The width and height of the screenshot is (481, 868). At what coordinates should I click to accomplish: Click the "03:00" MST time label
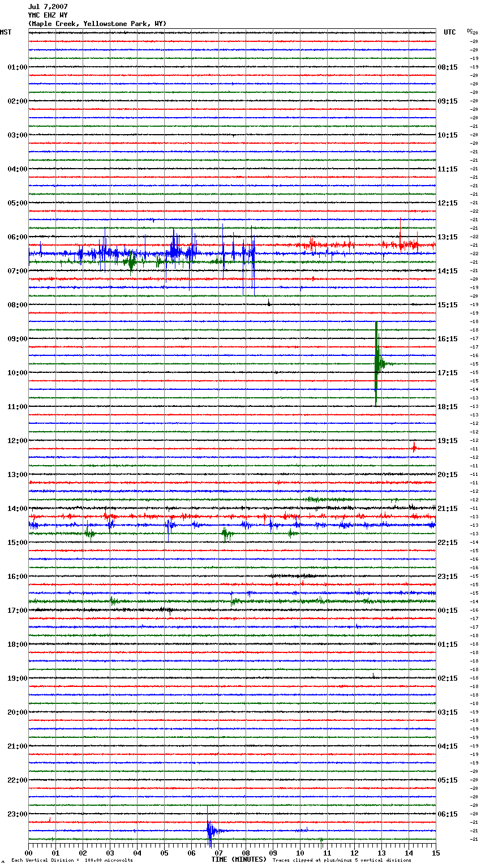pos(18,135)
